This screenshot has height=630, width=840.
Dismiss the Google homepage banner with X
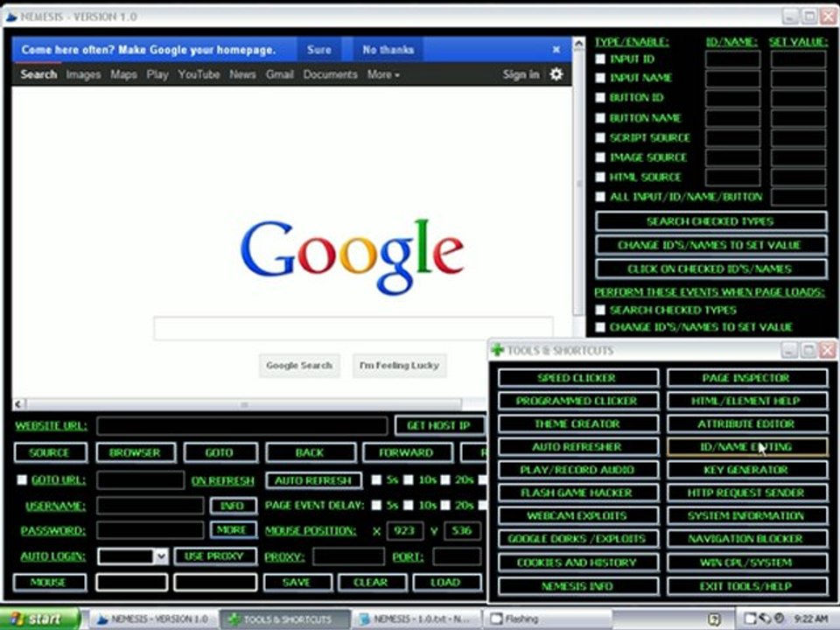pos(556,50)
